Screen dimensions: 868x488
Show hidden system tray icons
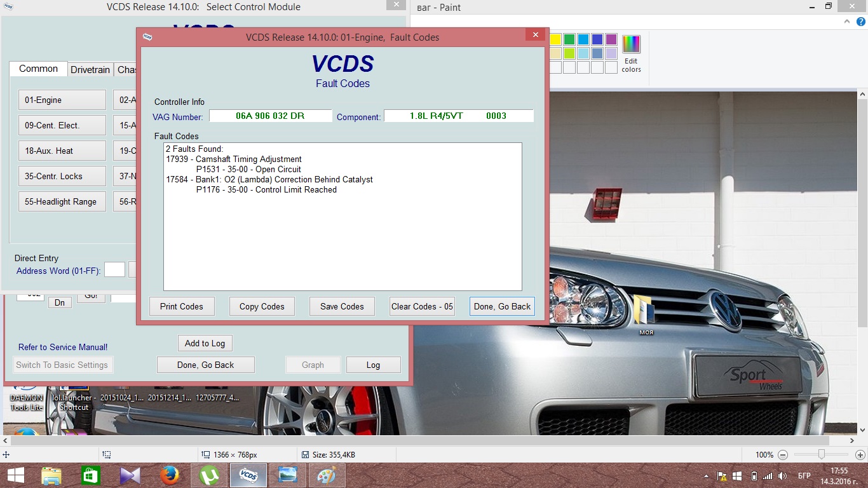(x=707, y=476)
